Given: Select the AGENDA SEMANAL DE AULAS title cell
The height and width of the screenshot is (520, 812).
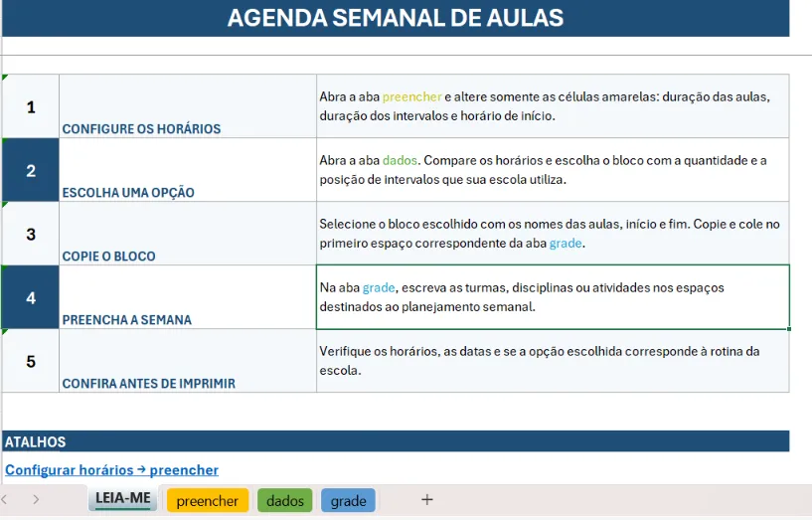Looking at the screenshot, I should tap(396, 18).
